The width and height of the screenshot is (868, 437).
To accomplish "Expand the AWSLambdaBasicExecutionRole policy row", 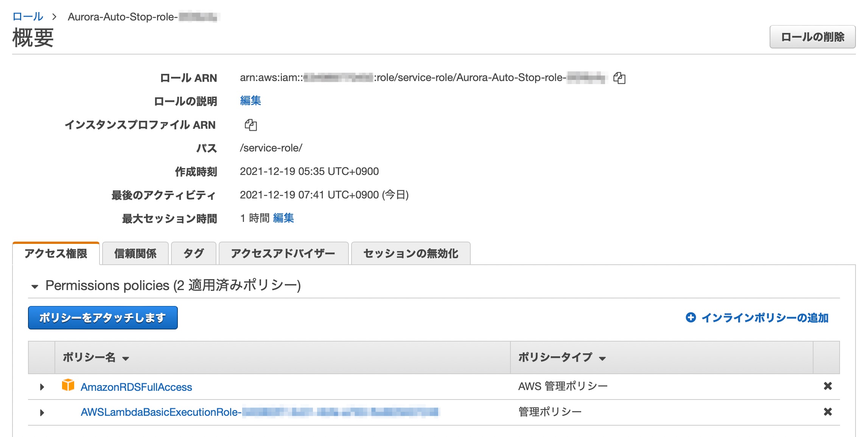I will (42, 412).
